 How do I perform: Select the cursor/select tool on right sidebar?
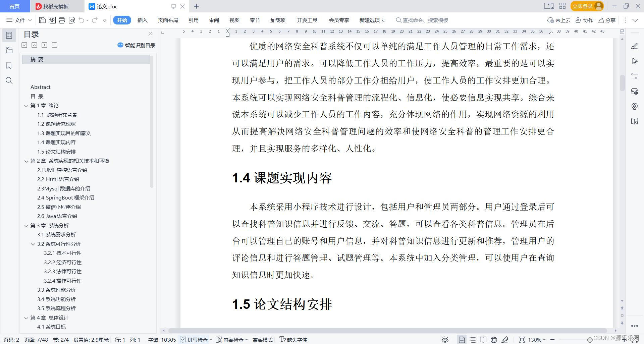tap(634, 61)
